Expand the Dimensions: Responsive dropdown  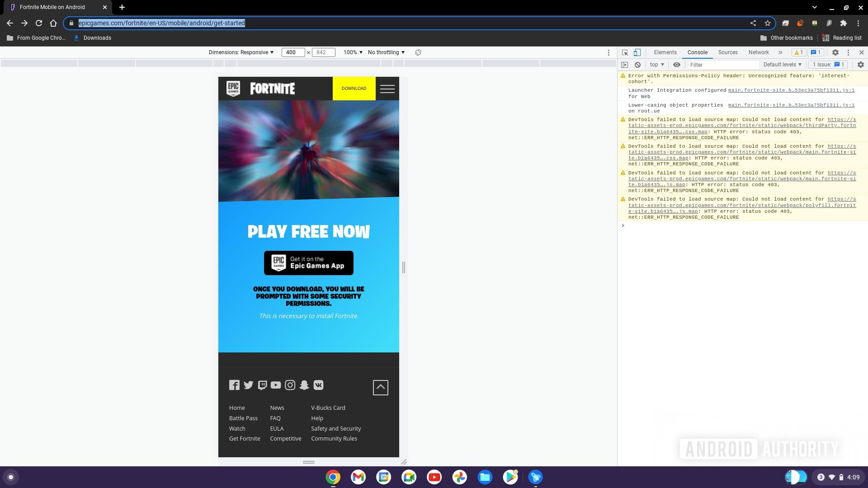(x=241, y=52)
